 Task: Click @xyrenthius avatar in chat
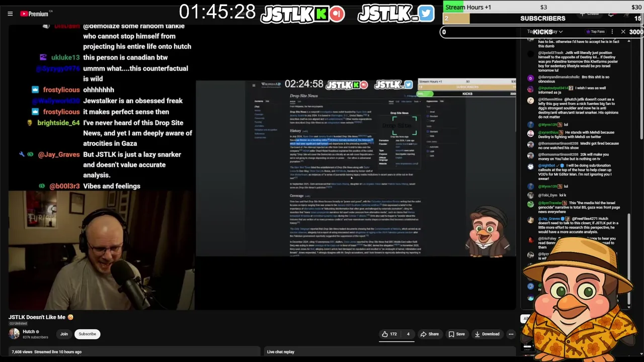click(x=530, y=133)
